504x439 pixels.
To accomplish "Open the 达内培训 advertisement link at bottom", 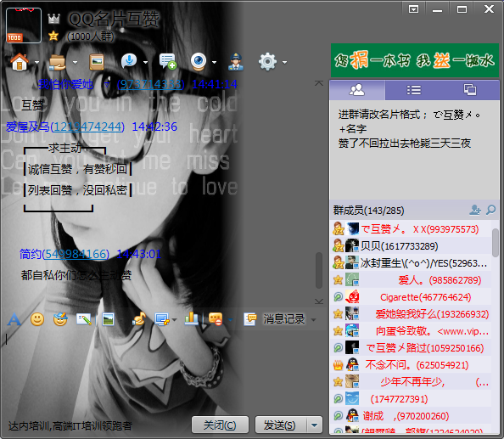I will tap(70, 426).
